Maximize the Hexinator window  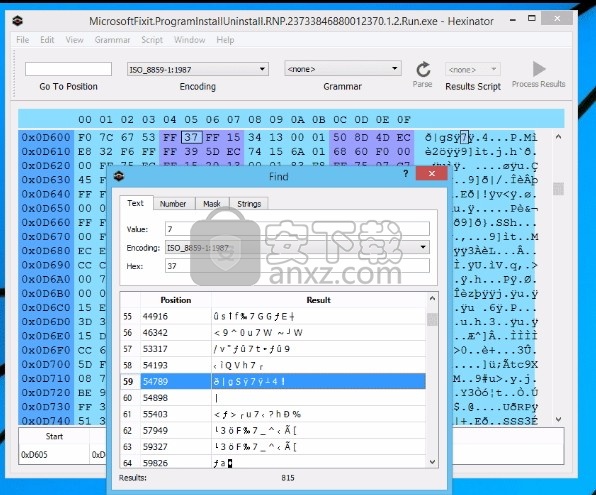pos(532,18)
